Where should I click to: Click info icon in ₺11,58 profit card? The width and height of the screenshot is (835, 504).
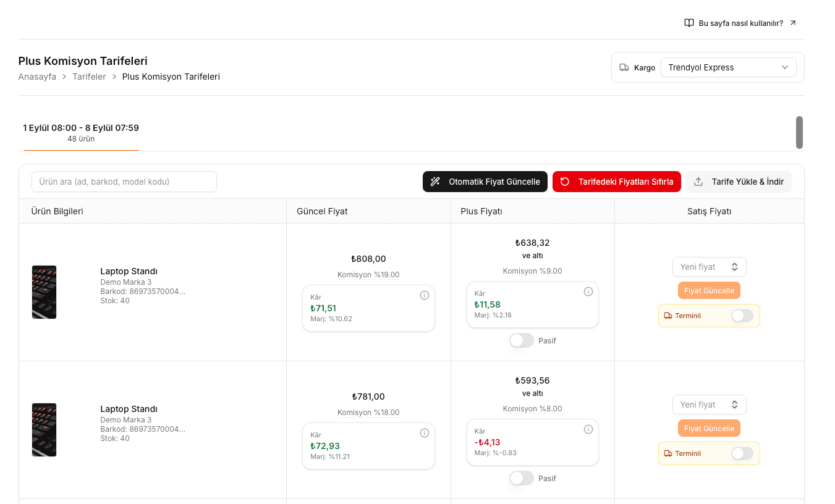tap(588, 292)
